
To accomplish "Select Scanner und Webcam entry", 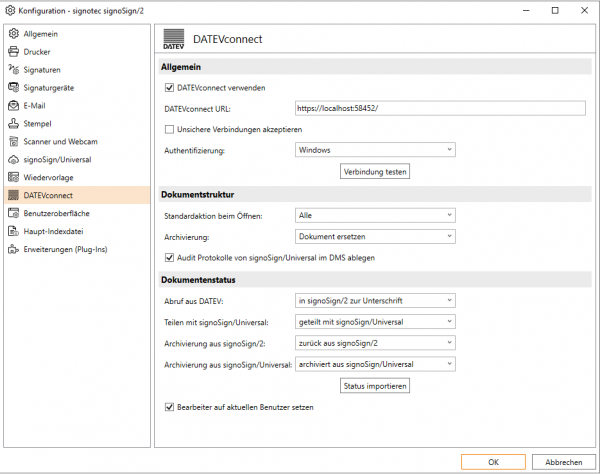I will [77, 142].
